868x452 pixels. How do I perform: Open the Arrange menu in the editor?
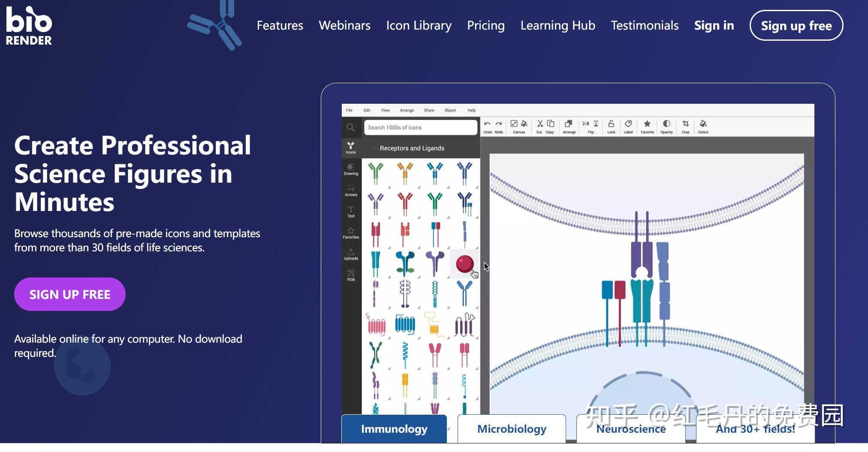click(407, 110)
